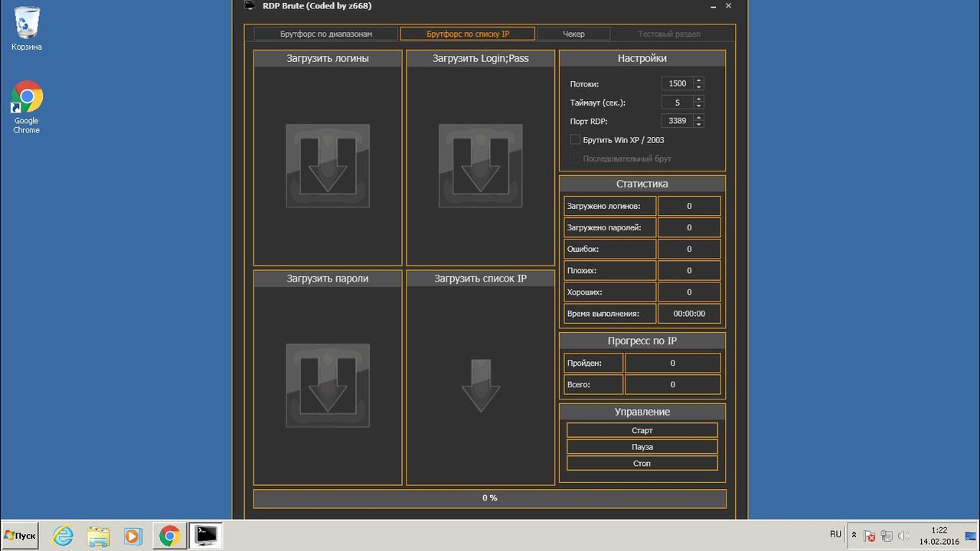Click the 0 % progress bar
The image size is (980, 551).
489,498
